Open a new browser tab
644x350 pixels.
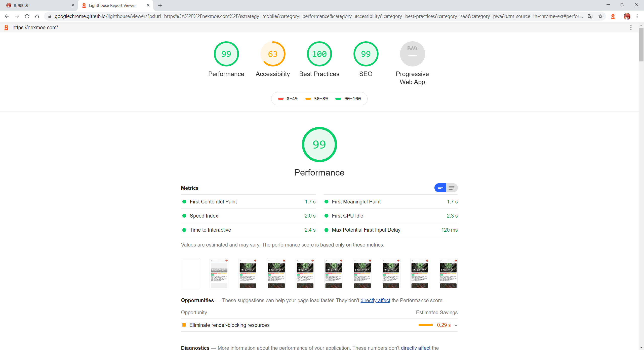pyautogui.click(x=160, y=5)
